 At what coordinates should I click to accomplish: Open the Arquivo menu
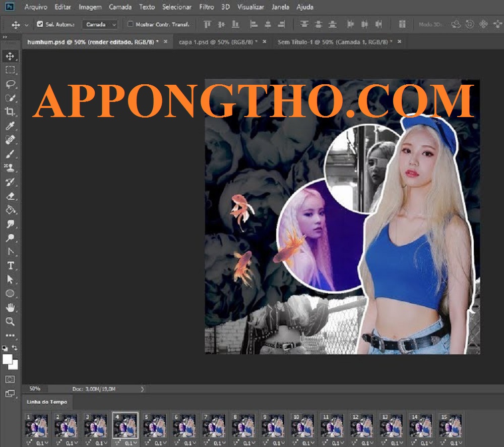[36, 7]
